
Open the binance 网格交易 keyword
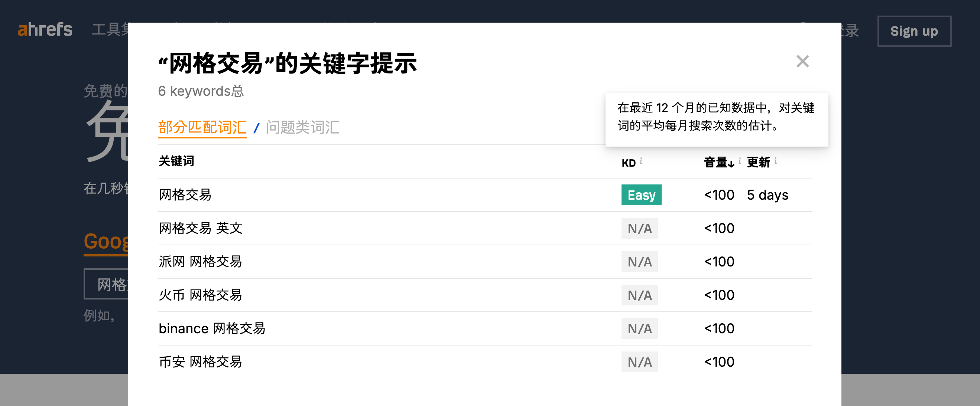pos(212,329)
